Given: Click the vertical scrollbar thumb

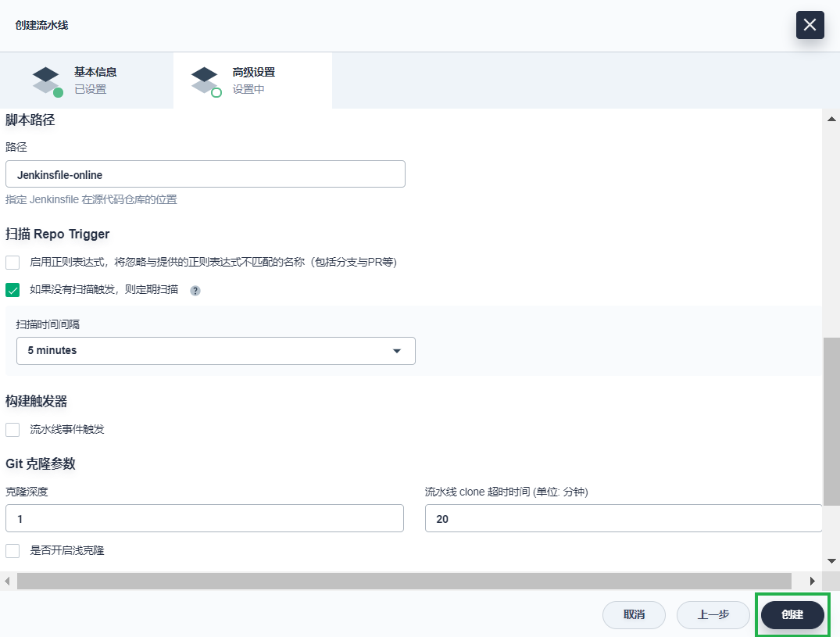Looking at the screenshot, I should pos(831,421).
